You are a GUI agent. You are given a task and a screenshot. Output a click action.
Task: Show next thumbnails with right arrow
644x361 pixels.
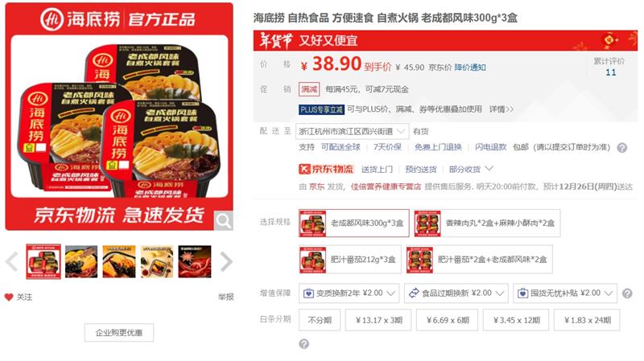point(226,262)
